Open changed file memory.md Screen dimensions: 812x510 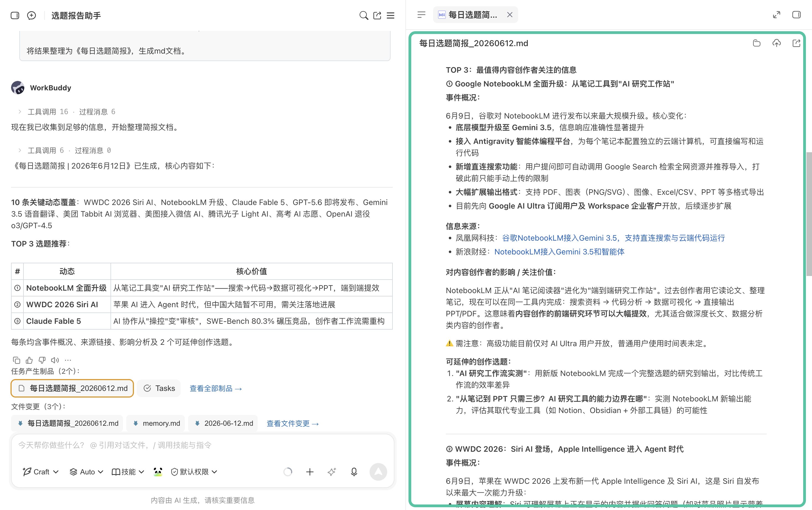tap(156, 423)
